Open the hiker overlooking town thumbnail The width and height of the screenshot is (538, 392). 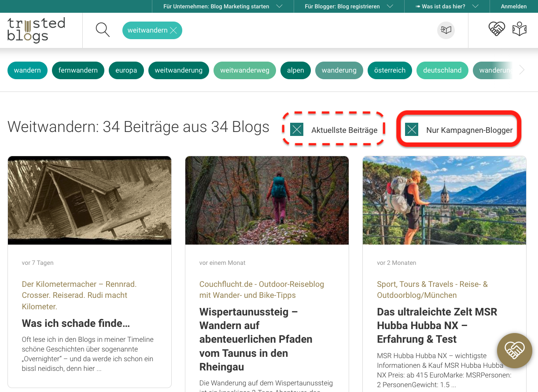[444, 200]
